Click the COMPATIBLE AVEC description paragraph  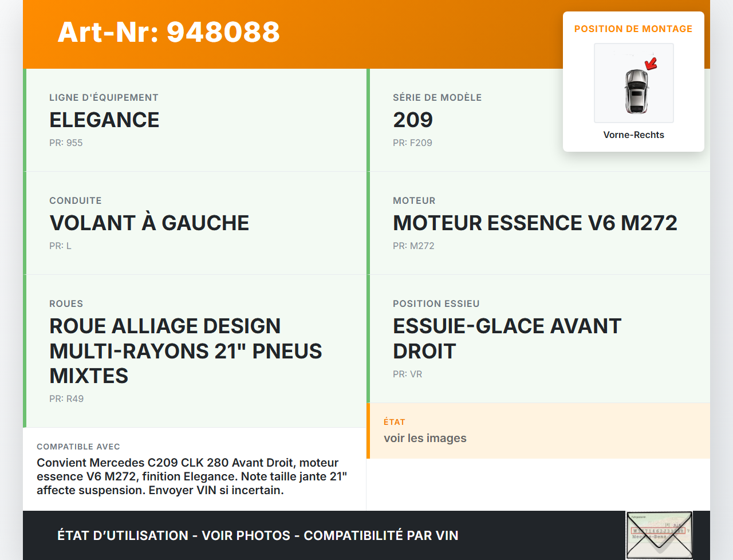tap(192, 476)
